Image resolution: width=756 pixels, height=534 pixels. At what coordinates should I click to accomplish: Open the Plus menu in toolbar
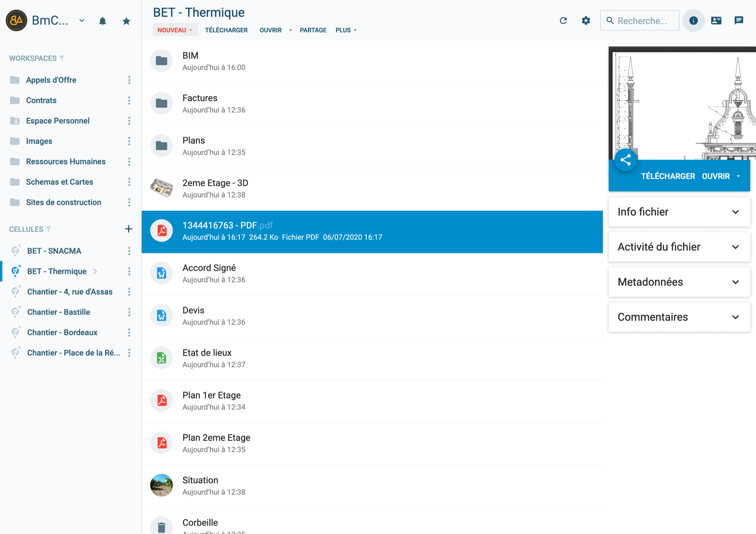346,30
